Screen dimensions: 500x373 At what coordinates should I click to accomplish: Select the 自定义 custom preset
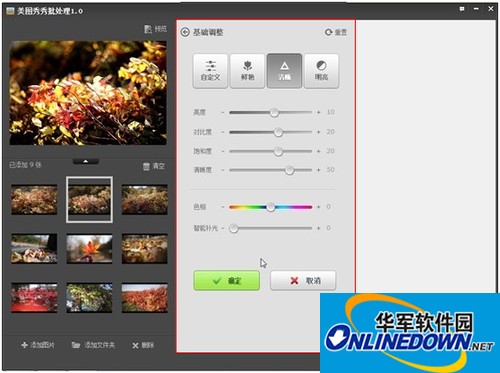click(210, 71)
